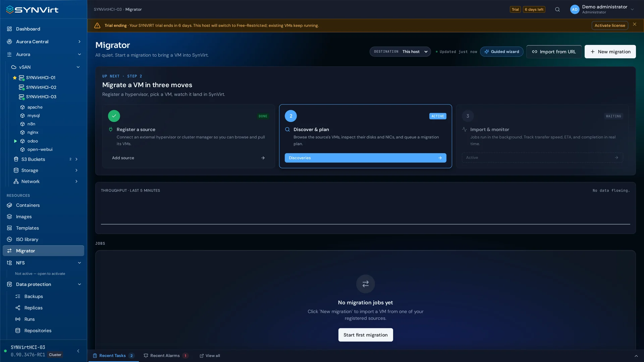Collapse the Data protection section
This screenshot has width=644, height=362.
coord(79,284)
